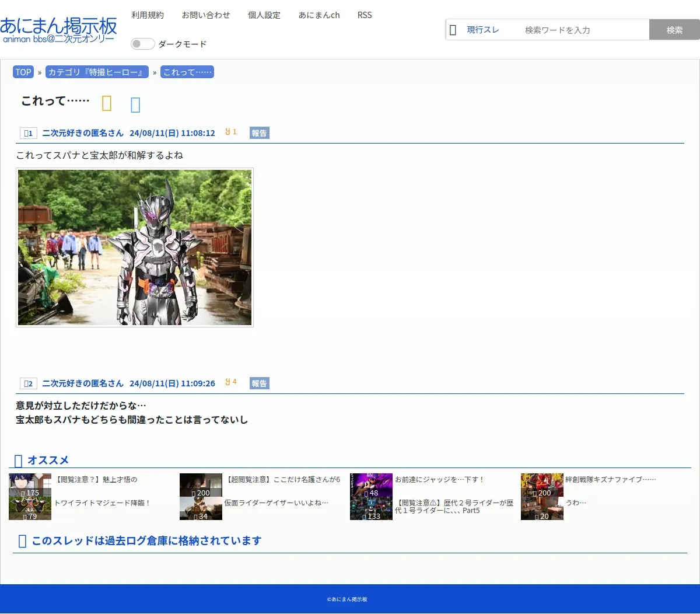Click post number 2 anchor
Viewport: 700px width, 614px height.
[28, 383]
